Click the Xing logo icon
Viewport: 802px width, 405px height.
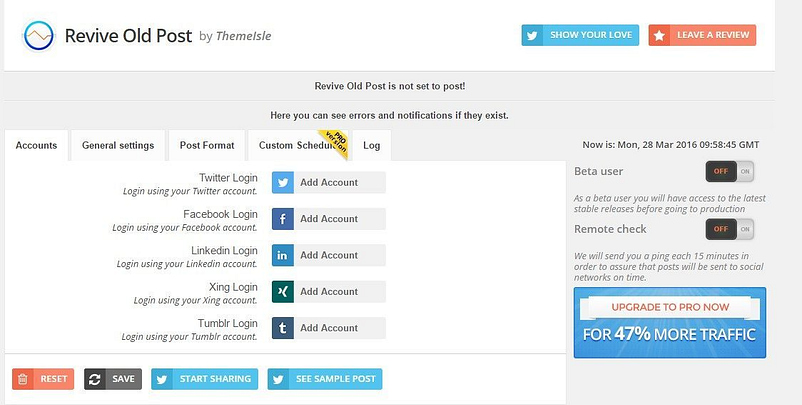click(282, 291)
